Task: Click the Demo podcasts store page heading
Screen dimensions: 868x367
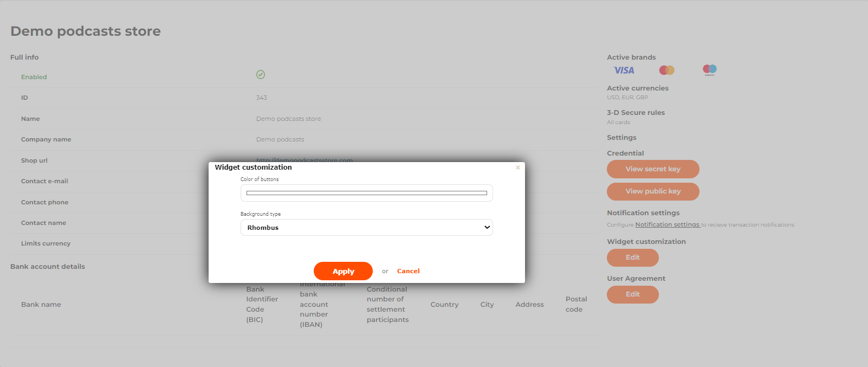Action: (x=86, y=31)
